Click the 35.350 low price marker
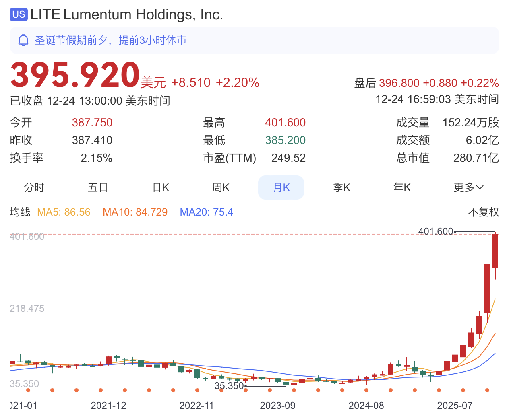This screenshot has width=509, height=420. pos(229,386)
